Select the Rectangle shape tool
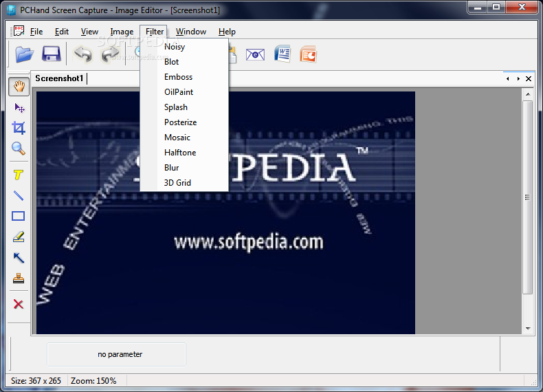Viewport: 543px width, 392px height. click(x=19, y=216)
